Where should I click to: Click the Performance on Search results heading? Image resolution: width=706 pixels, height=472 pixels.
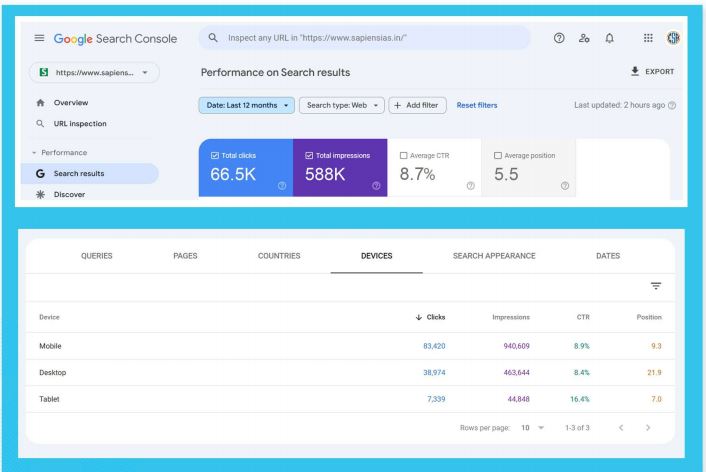276,73
